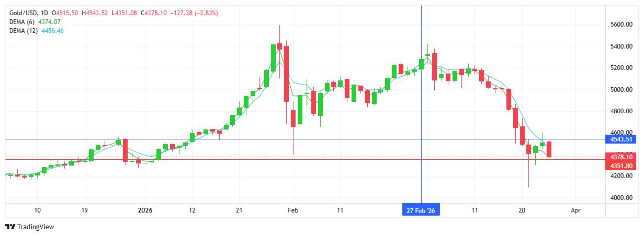
Task: Click the 4000.00 price scale tick
Action: tap(622, 198)
